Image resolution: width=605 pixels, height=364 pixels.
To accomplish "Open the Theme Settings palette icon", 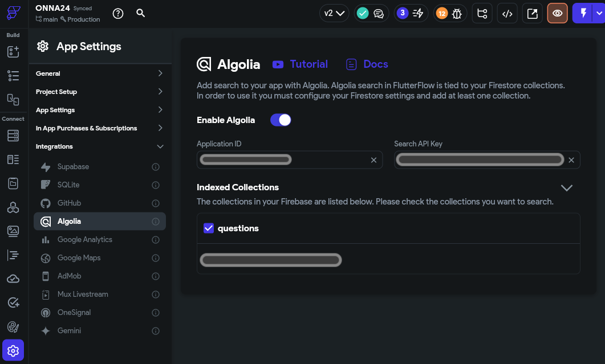I will (x=13, y=327).
